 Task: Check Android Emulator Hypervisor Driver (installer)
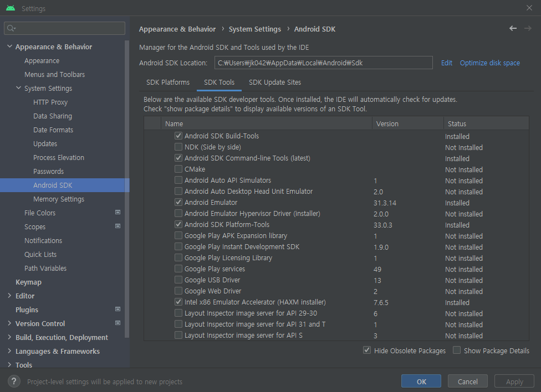[178, 213]
